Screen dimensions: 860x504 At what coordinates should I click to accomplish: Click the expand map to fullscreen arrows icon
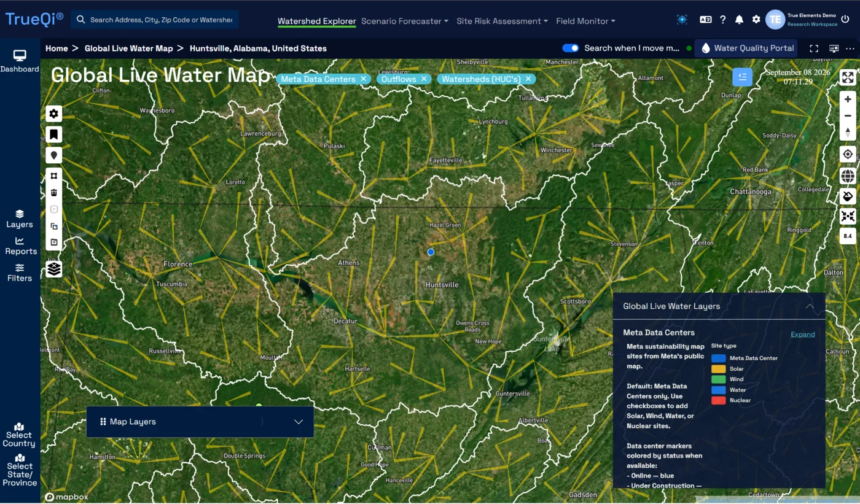848,77
